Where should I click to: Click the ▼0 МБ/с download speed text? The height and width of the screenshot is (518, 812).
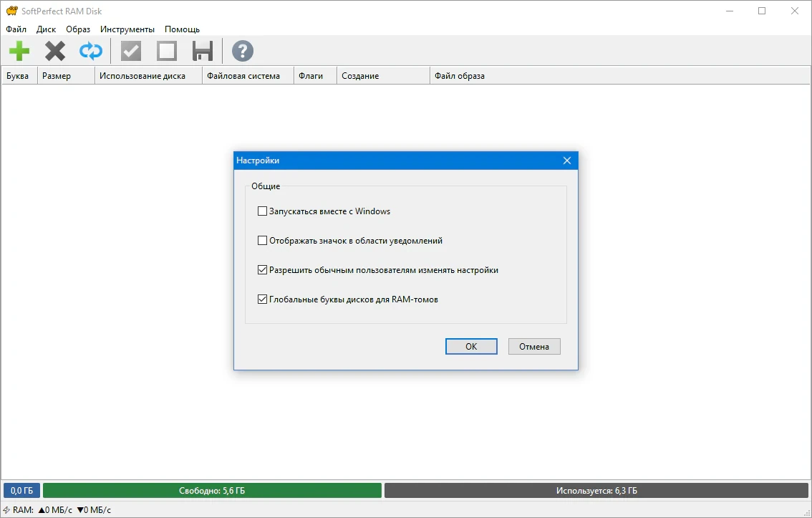(94, 510)
